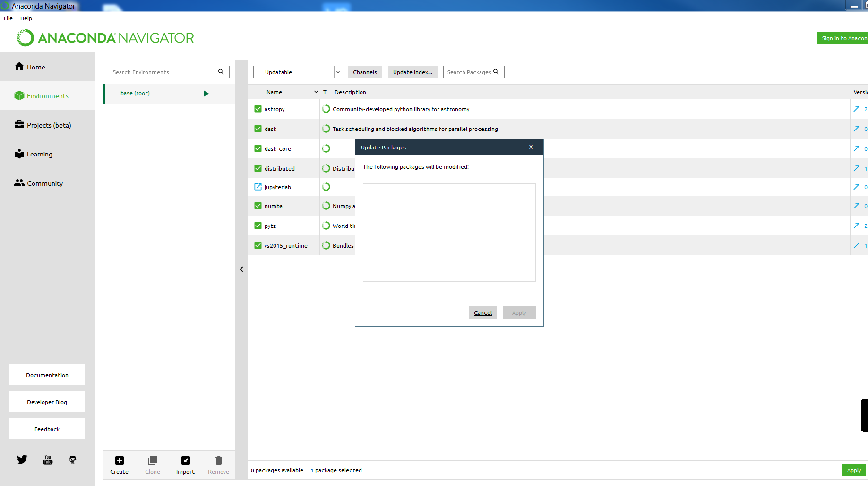Cancel the Update Packages dialog
This screenshot has height=486, width=868.
click(482, 312)
